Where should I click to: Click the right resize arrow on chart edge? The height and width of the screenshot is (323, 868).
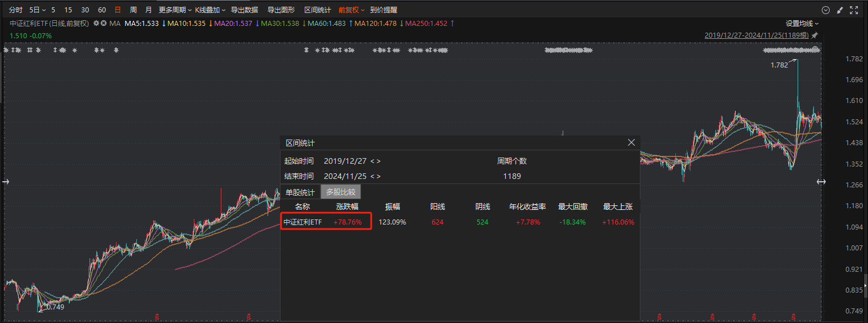coord(821,181)
